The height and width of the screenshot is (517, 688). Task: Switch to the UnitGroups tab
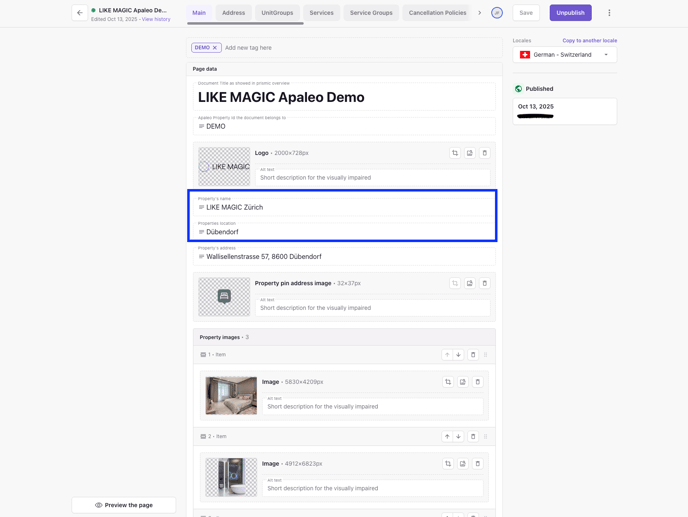point(277,13)
